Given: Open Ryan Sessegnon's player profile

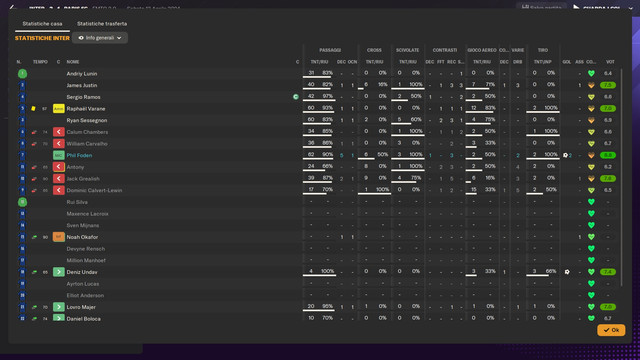Looking at the screenshot, I should tap(87, 120).
